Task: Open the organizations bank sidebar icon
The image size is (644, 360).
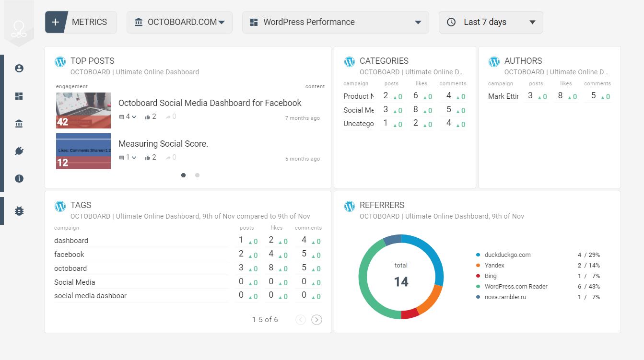Action: (19, 124)
